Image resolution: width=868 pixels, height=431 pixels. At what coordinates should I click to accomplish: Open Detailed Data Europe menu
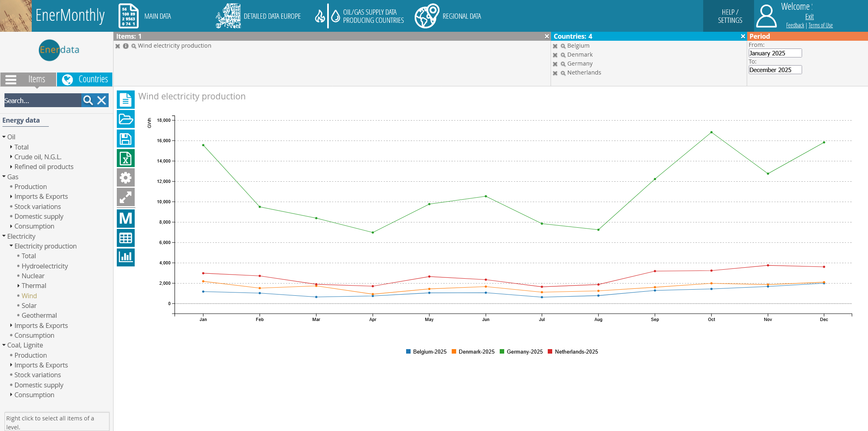pos(258,16)
